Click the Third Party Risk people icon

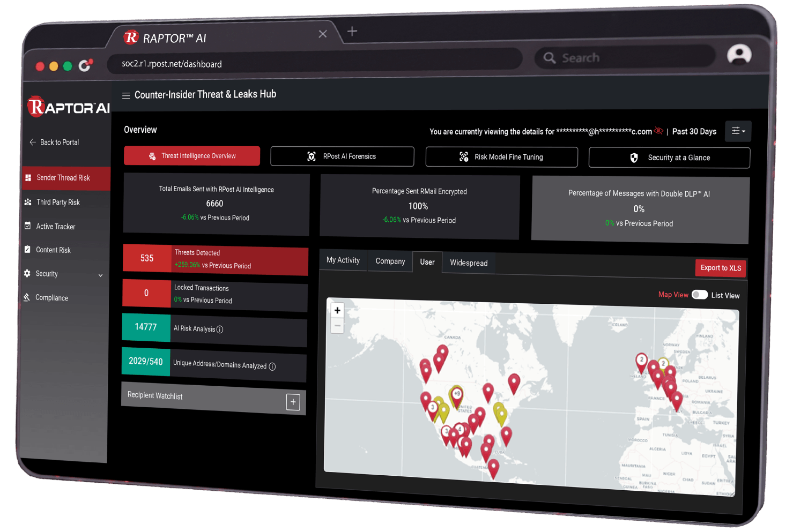[x=28, y=202]
